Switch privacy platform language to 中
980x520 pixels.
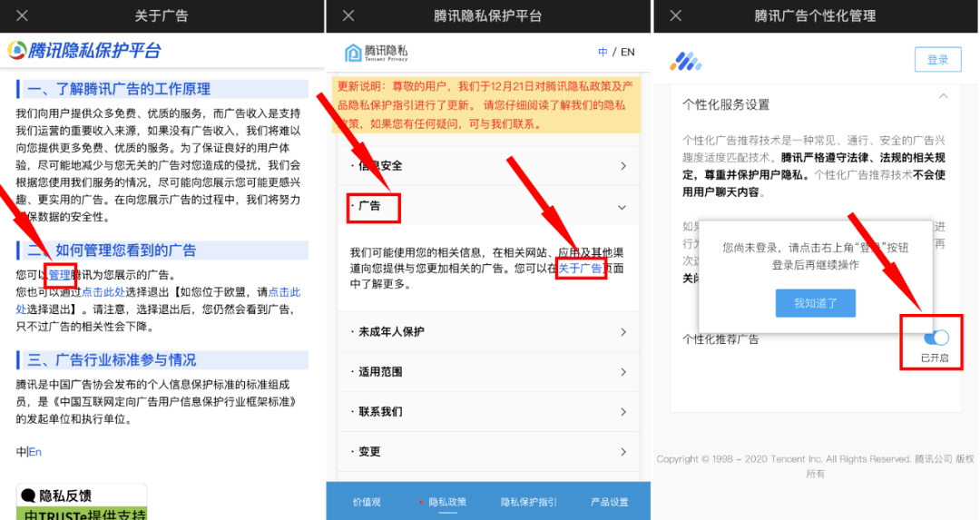[x=603, y=52]
